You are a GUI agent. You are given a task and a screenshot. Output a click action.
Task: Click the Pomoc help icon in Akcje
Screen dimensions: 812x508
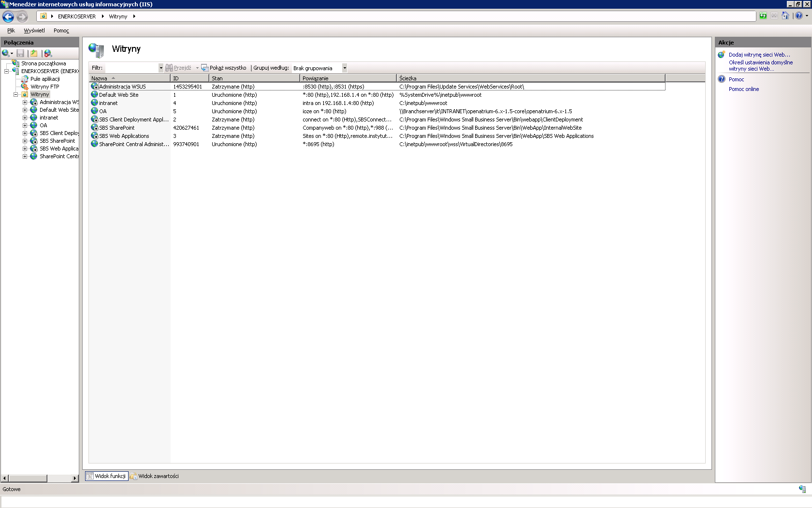tap(722, 79)
